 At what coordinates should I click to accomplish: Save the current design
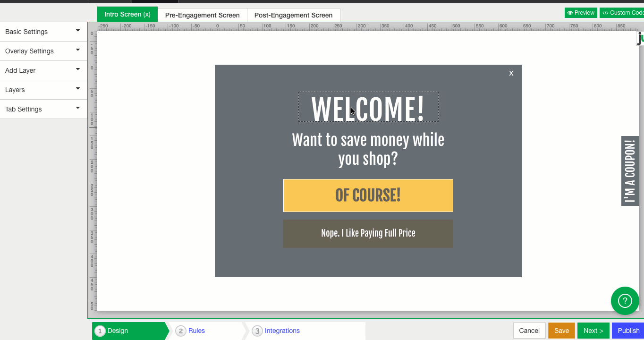pos(561,330)
